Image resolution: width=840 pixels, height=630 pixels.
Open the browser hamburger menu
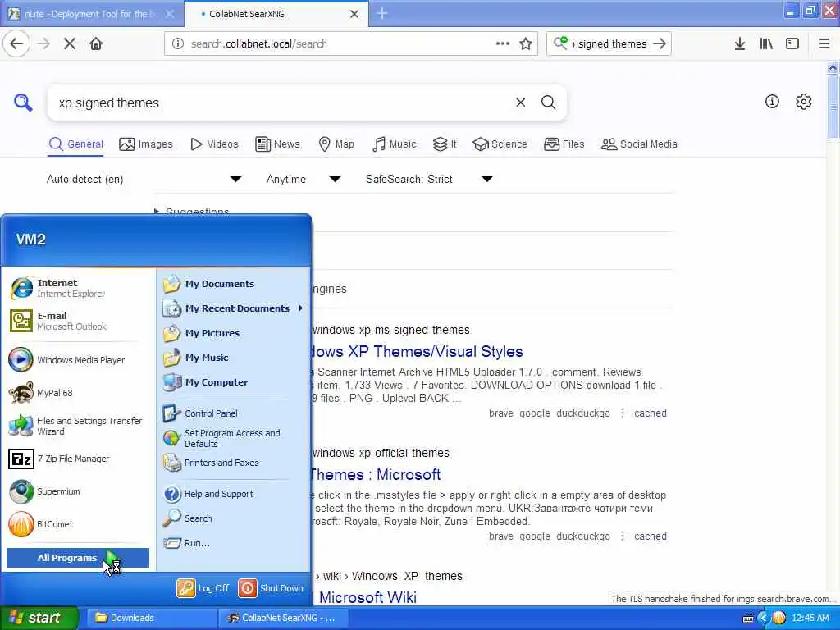pyautogui.click(x=824, y=44)
